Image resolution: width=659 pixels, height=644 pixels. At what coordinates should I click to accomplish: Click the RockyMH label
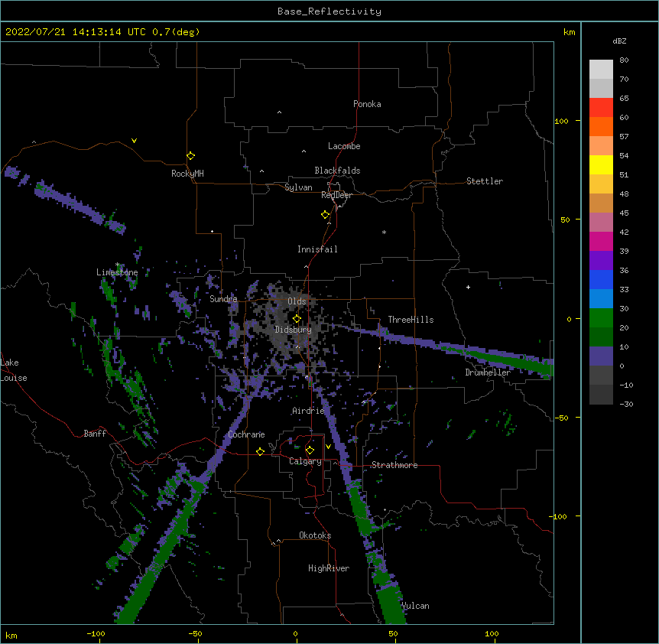[x=187, y=173]
